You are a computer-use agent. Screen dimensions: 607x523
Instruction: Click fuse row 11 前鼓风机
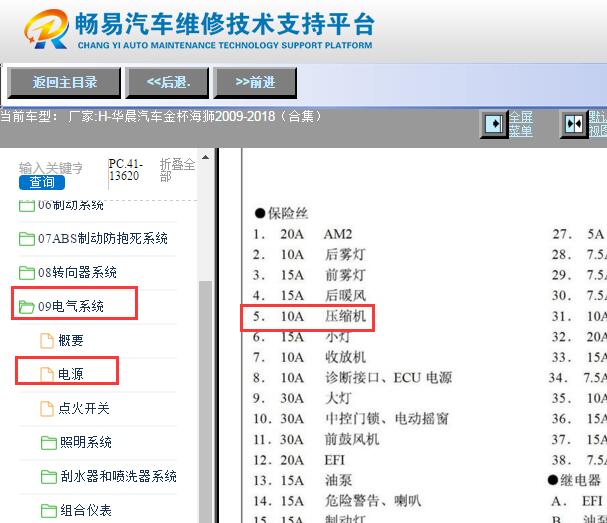[x=316, y=439]
